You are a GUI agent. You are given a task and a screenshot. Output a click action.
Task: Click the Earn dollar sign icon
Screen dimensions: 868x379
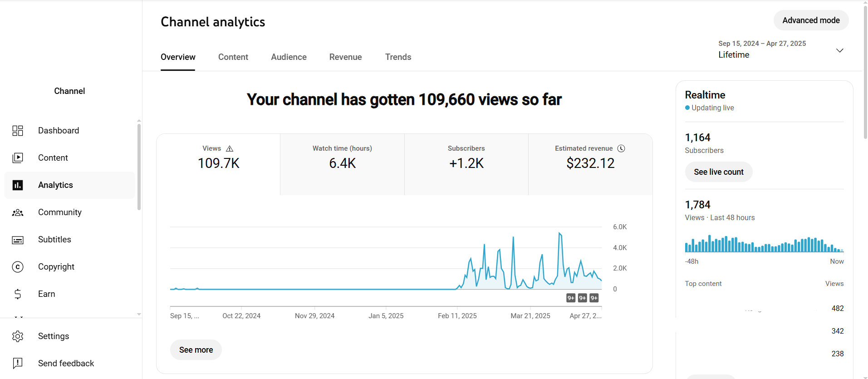pos(18,294)
